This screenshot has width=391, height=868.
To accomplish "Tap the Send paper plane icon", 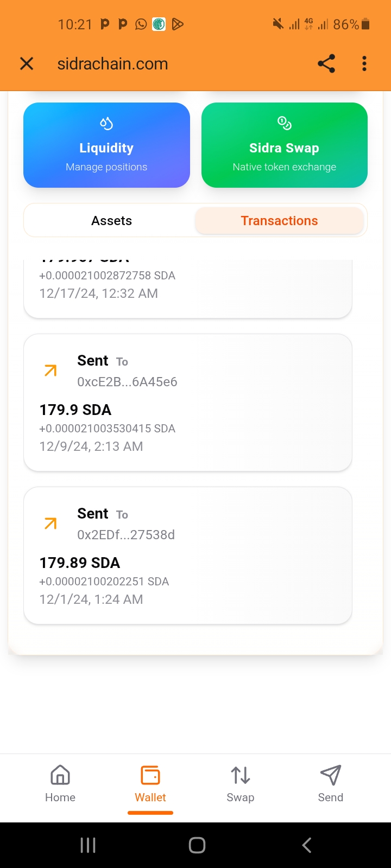I will click(x=330, y=776).
